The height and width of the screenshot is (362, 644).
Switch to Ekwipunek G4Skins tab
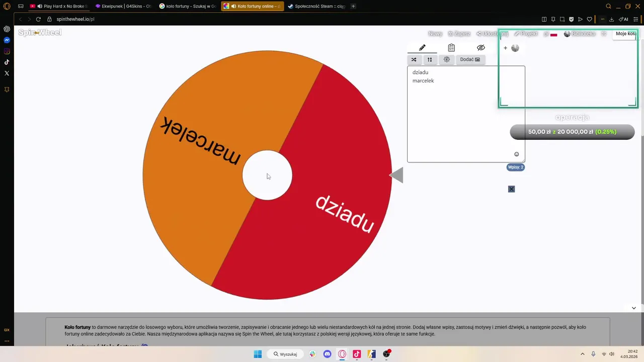124,6
